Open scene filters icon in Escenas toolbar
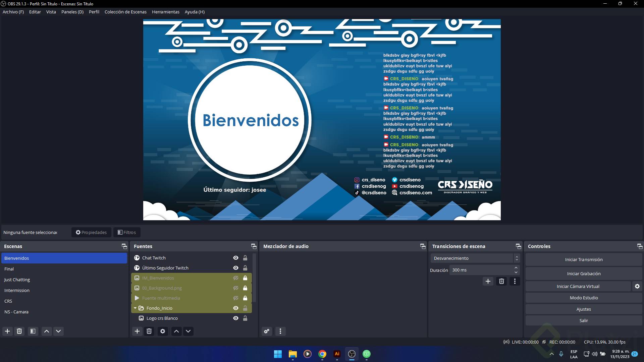The image size is (644, 362). [x=33, y=331]
